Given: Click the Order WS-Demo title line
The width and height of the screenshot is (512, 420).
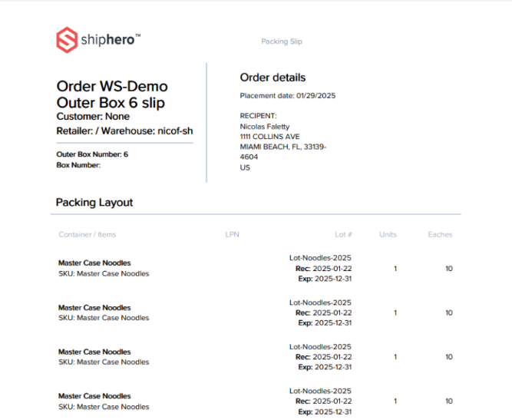Looking at the screenshot, I should (x=112, y=87).
